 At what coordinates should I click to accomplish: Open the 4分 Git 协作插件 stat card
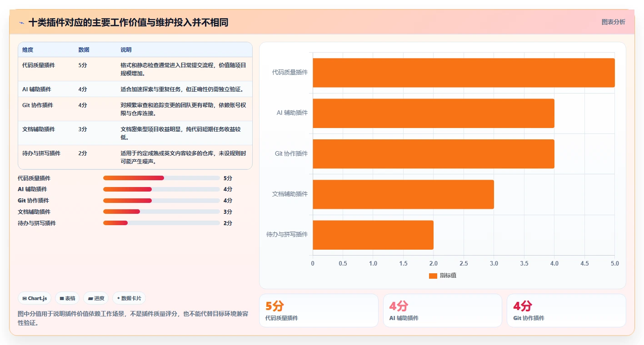[566, 310]
